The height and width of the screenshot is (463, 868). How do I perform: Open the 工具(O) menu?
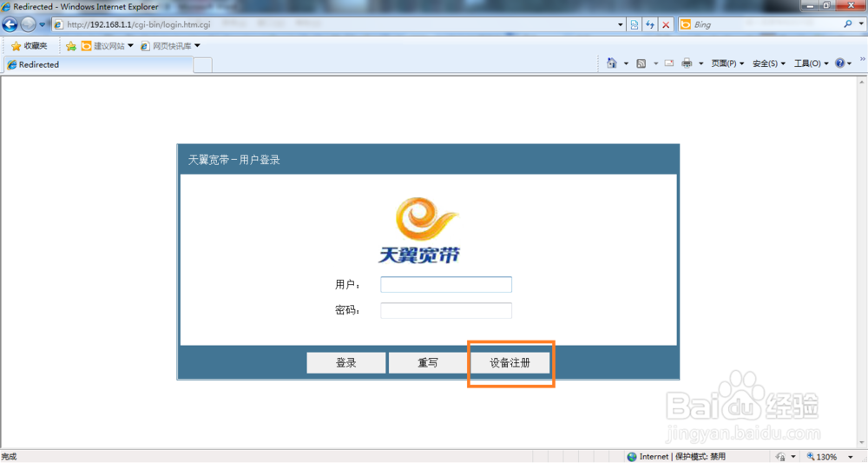point(811,63)
